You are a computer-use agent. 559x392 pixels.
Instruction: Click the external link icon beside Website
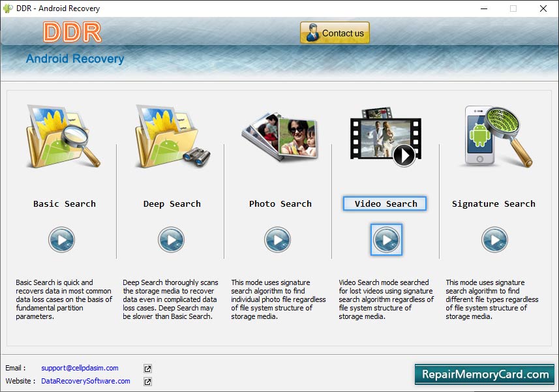tap(147, 382)
